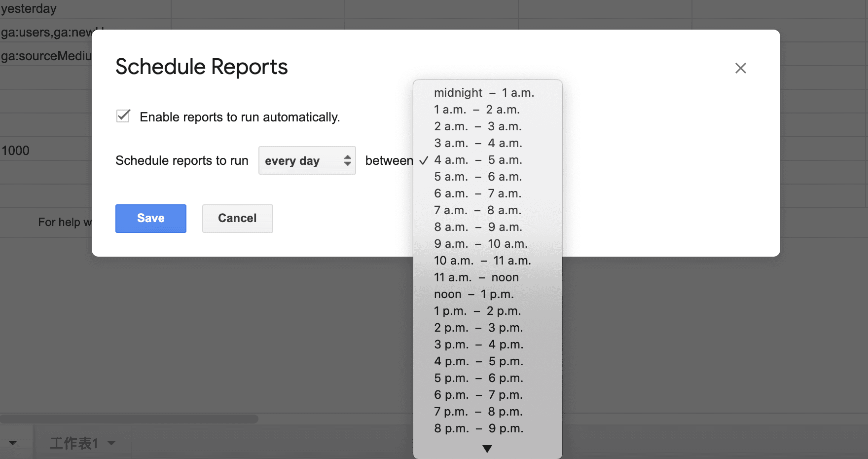Viewport: 868px width, 459px height.
Task: Select 9 a.m. – 10 a.m. option
Action: click(480, 244)
